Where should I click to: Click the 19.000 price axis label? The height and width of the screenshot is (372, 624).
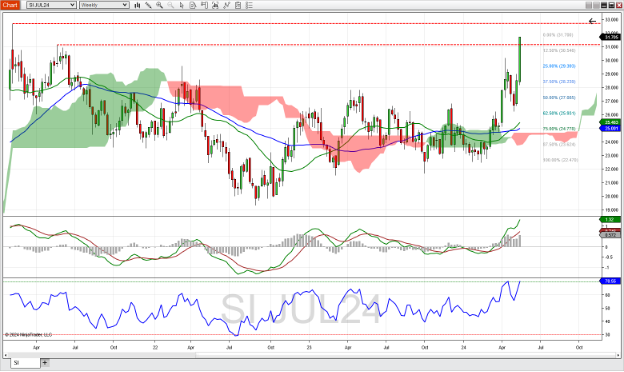tap(612, 210)
